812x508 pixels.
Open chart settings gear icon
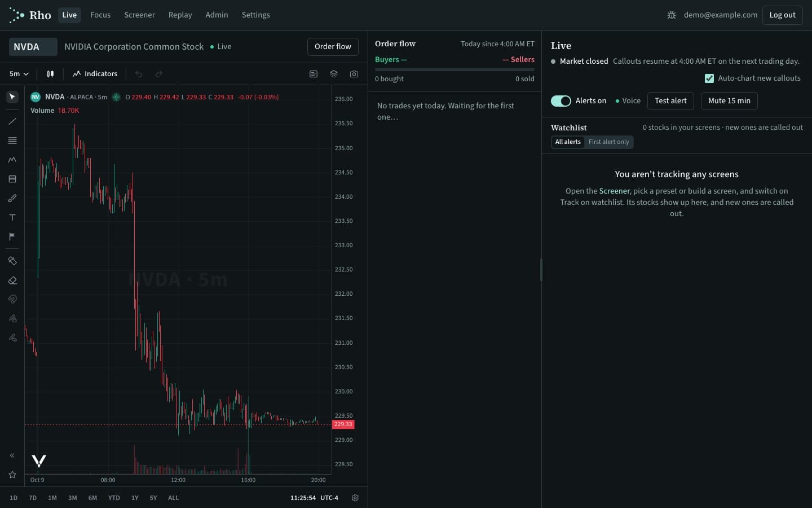point(355,498)
